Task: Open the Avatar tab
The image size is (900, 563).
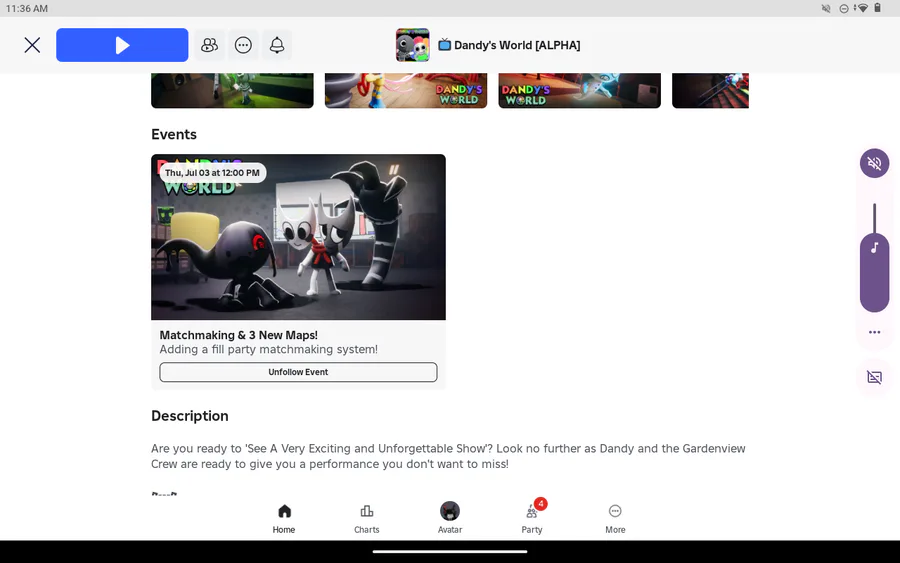Action: coord(450,519)
